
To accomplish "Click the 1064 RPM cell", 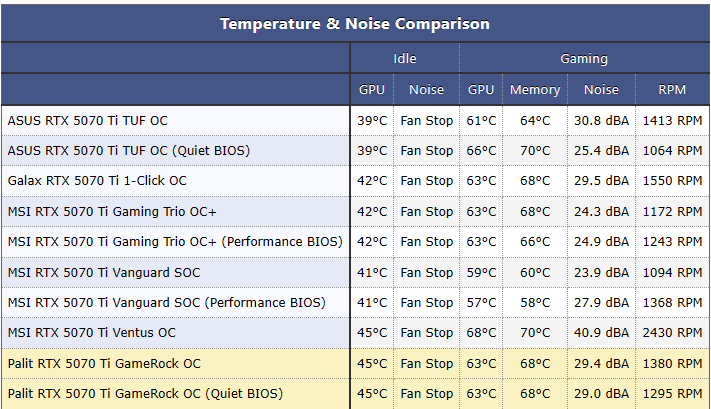I will click(x=672, y=151).
